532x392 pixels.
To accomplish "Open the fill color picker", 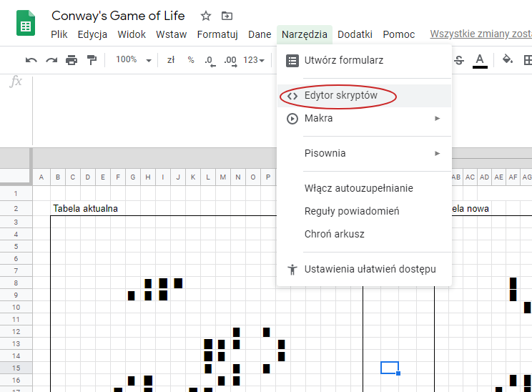I will [x=507, y=60].
